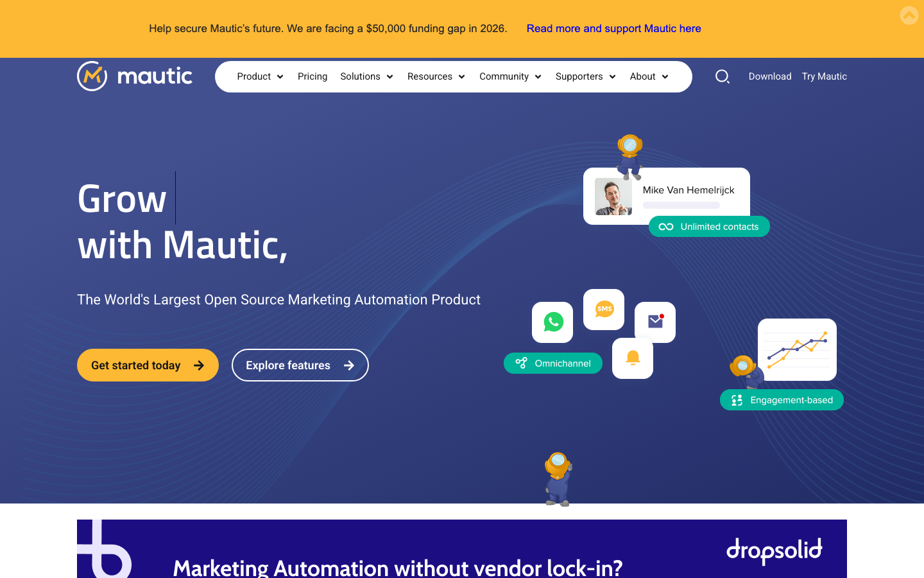Click the scroll-to-top arrow icon

(x=909, y=15)
